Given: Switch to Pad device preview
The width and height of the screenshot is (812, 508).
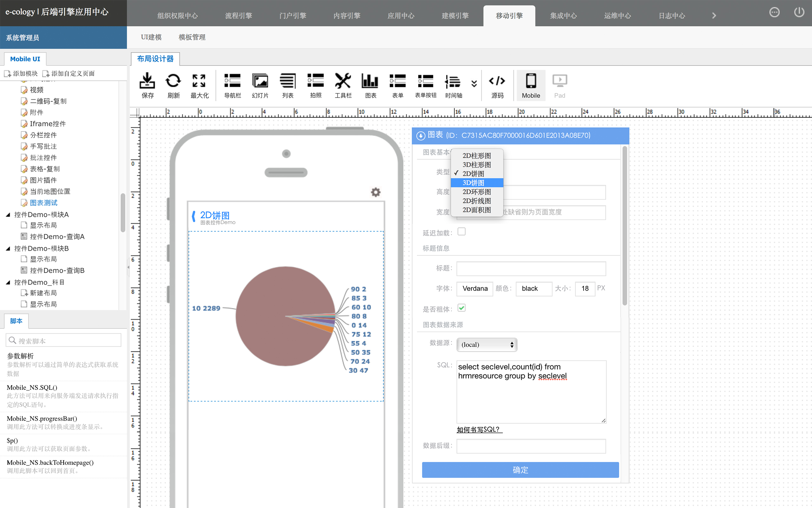Looking at the screenshot, I should coord(560,85).
